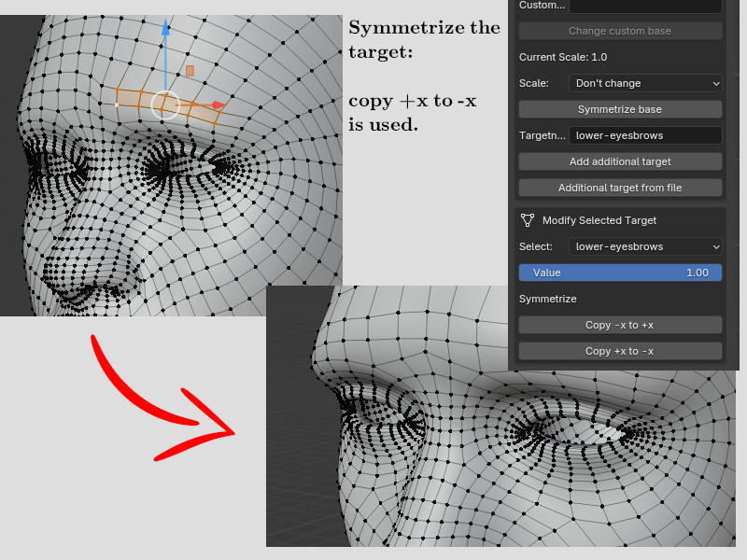Click the blue Value slider
This screenshot has height=560, width=747.
coord(620,273)
